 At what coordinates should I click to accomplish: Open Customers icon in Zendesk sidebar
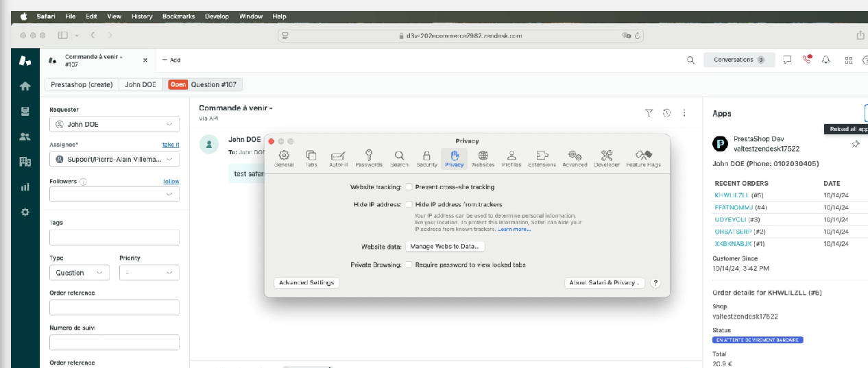[25, 136]
